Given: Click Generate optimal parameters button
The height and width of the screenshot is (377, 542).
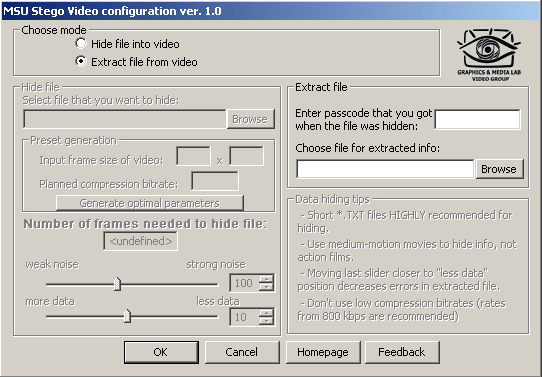Looking at the screenshot, I should [x=150, y=203].
